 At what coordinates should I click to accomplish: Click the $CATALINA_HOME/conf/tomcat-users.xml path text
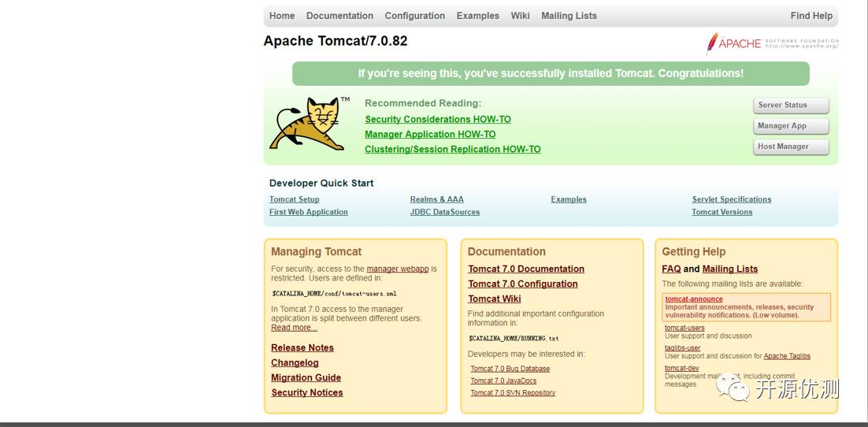coord(334,294)
